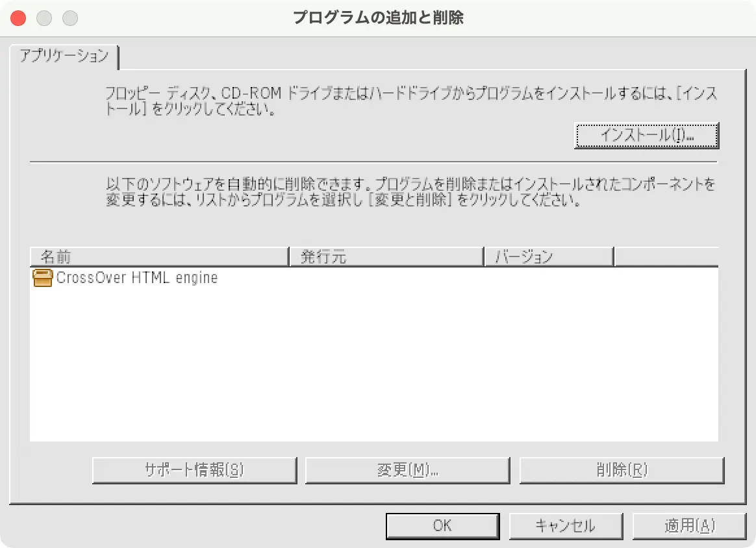Click the 削除(R) button
756x548 pixels.
coord(622,470)
